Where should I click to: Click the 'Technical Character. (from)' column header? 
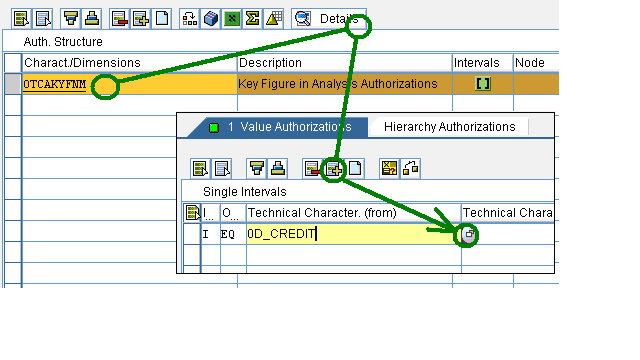pyautogui.click(x=354, y=213)
